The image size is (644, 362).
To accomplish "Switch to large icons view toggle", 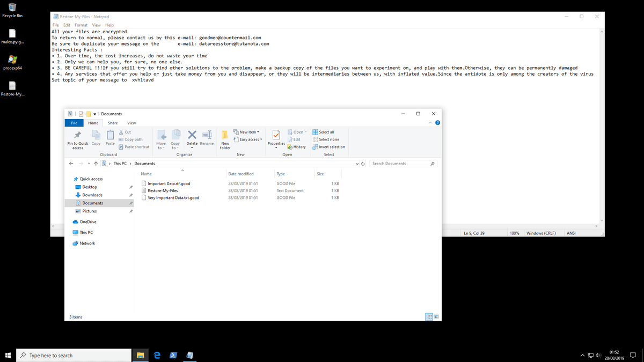I will click(x=436, y=317).
